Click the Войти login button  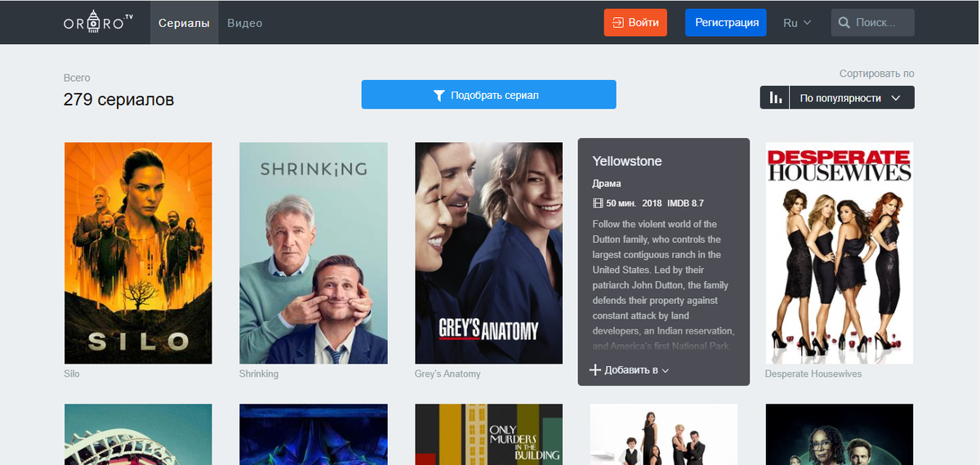click(635, 23)
